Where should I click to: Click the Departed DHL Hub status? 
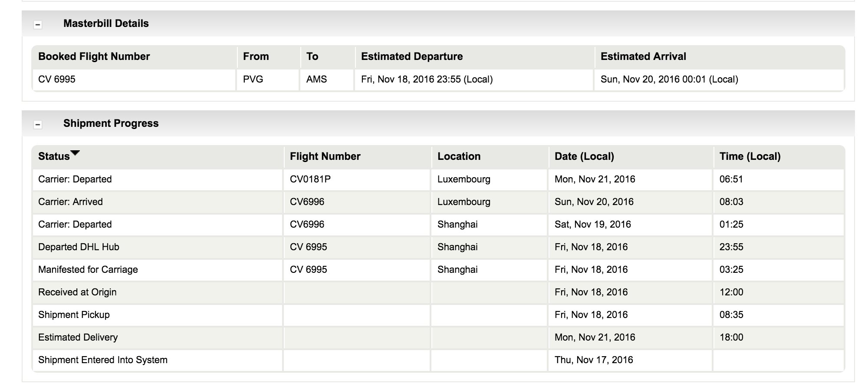pyautogui.click(x=79, y=247)
